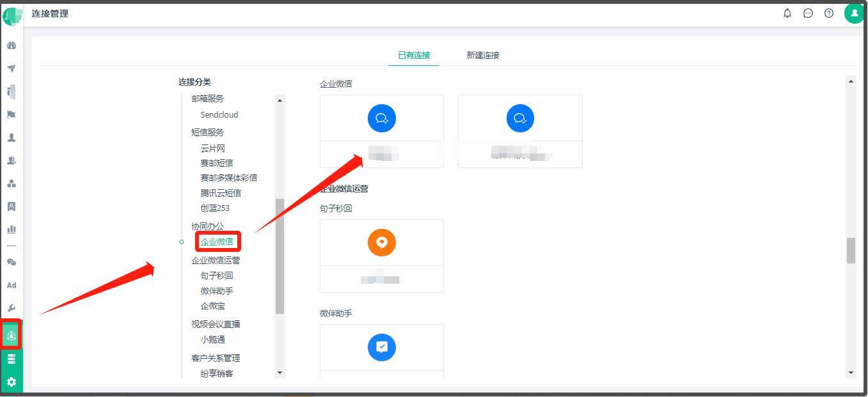Open the bookmark badge icon in sidebar

12,206
